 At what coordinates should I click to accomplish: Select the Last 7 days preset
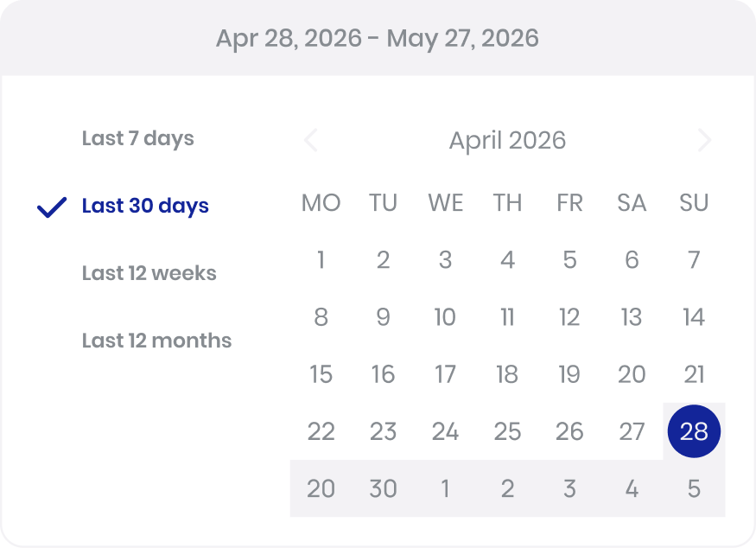(137, 138)
